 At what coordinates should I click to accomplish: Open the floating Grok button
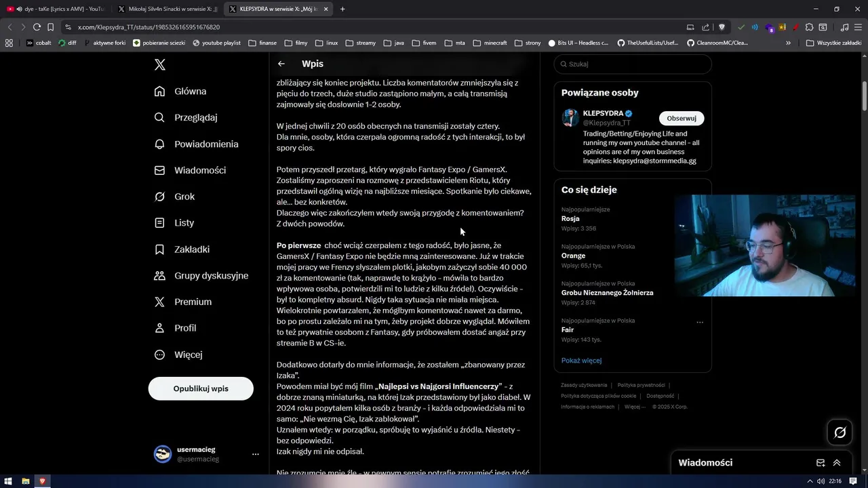coord(840,432)
